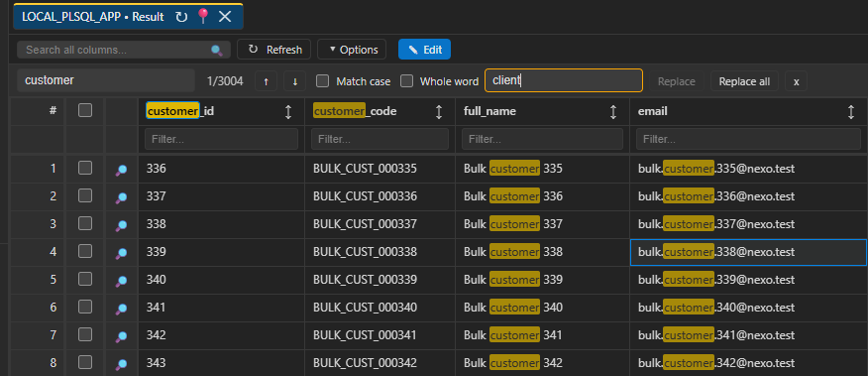Go to the previous match with the up arrow

pyautogui.click(x=266, y=81)
